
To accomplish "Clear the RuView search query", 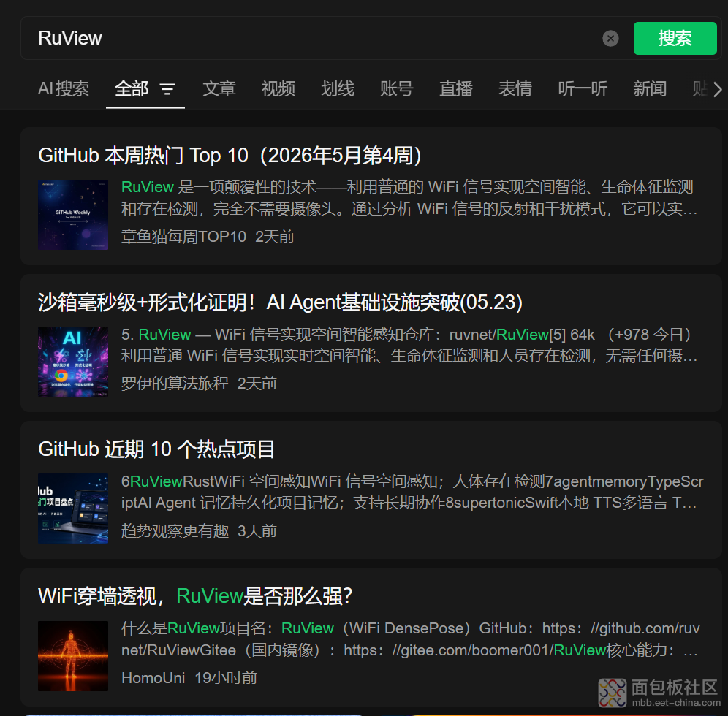I will click(x=610, y=38).
